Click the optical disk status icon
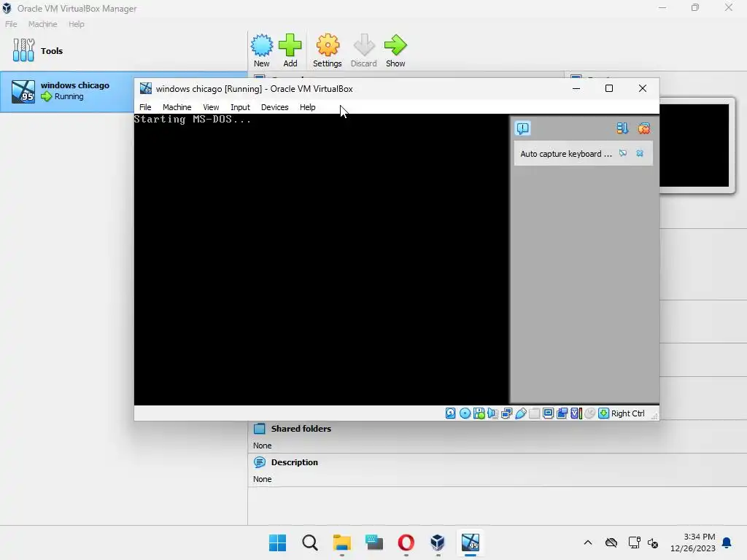Viewport: 747px width, 560px height. click(465, 413)
